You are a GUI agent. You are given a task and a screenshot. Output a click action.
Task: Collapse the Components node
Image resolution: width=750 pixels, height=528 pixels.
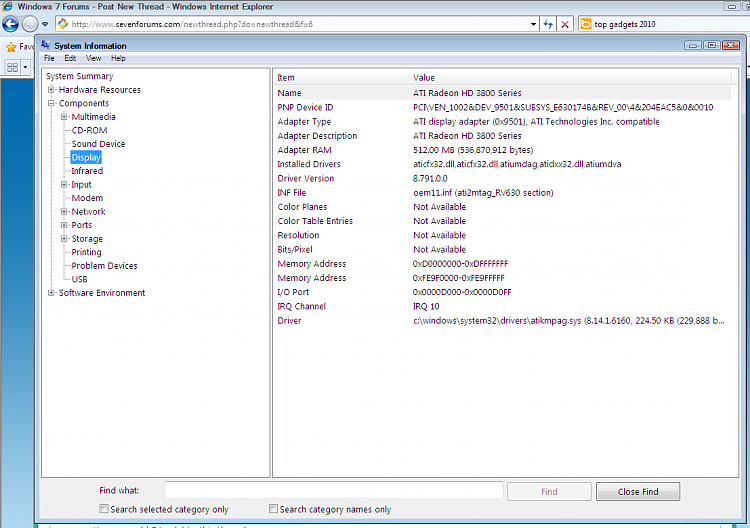point(51,103)
